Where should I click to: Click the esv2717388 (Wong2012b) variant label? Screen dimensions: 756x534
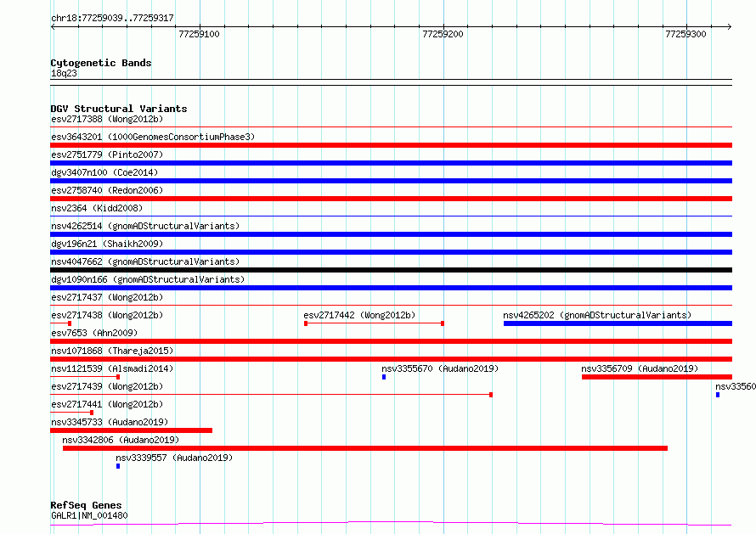pos(107,119)
